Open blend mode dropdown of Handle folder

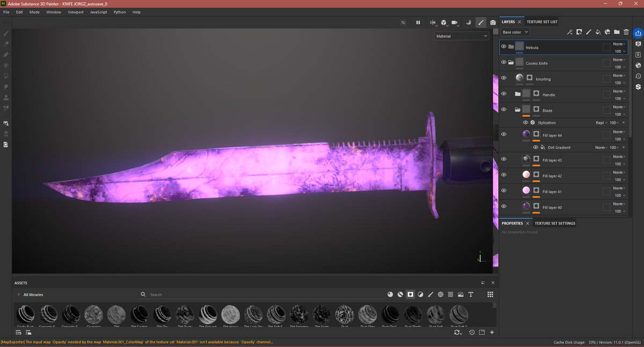coord(619,91)
